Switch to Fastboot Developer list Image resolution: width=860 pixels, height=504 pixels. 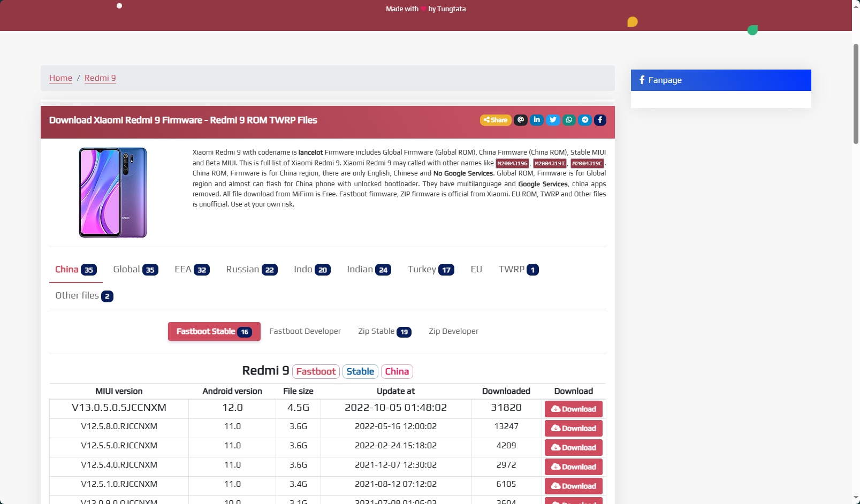pos(305,332)
